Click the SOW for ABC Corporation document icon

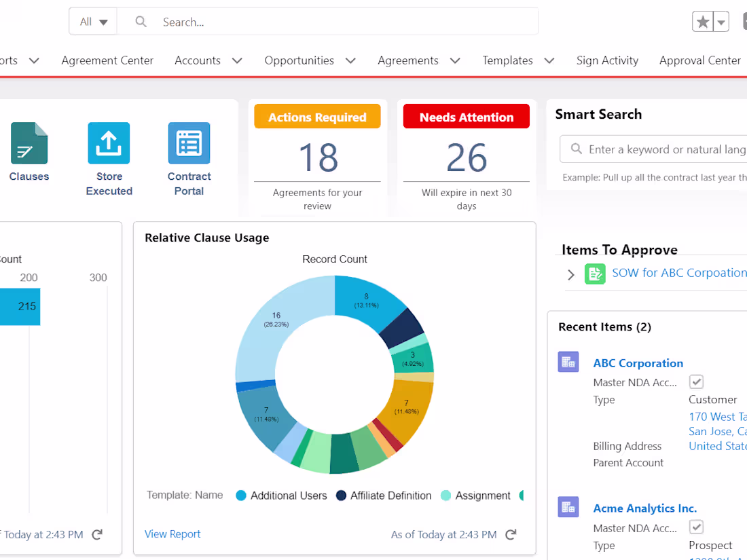(x=595, y=274)
